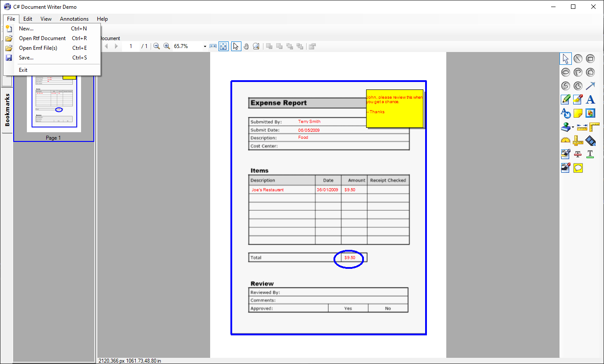This screenshot has height=364, width=604.
Task: Select the 'A' text annotation tool
Action: (x=590, y=100)
